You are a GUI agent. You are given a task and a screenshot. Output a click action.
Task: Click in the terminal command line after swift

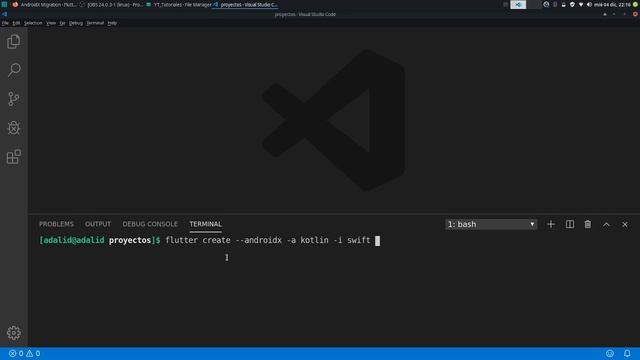[378, 240]
